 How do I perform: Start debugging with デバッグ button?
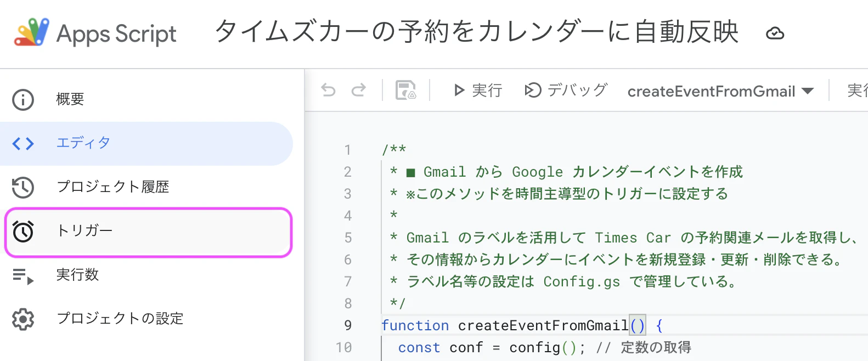[566, 90]
